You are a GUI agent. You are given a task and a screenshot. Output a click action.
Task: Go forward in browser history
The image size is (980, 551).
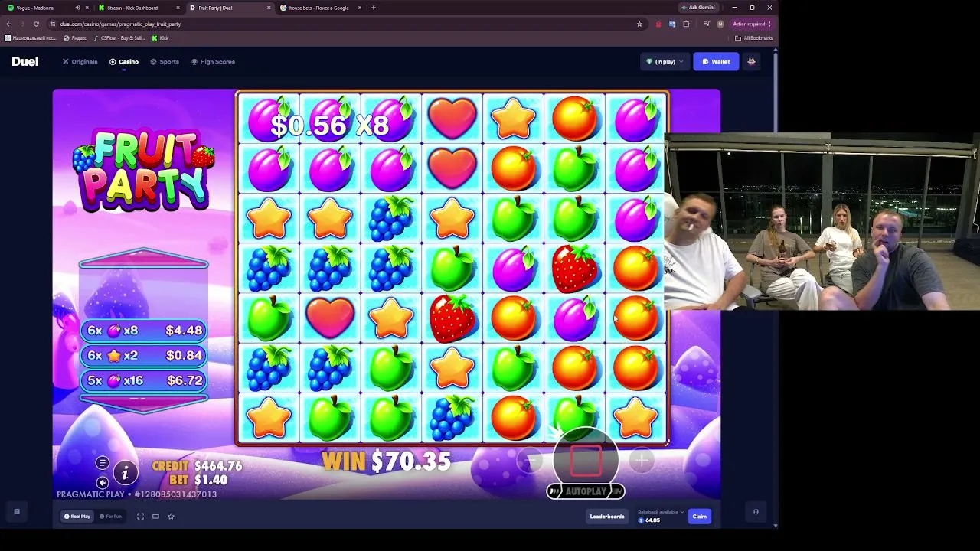click(x=22, y=24)
